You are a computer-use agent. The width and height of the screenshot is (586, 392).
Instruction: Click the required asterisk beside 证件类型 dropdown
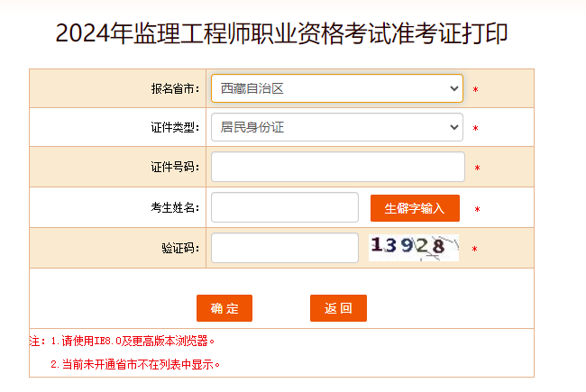point(475,129)
